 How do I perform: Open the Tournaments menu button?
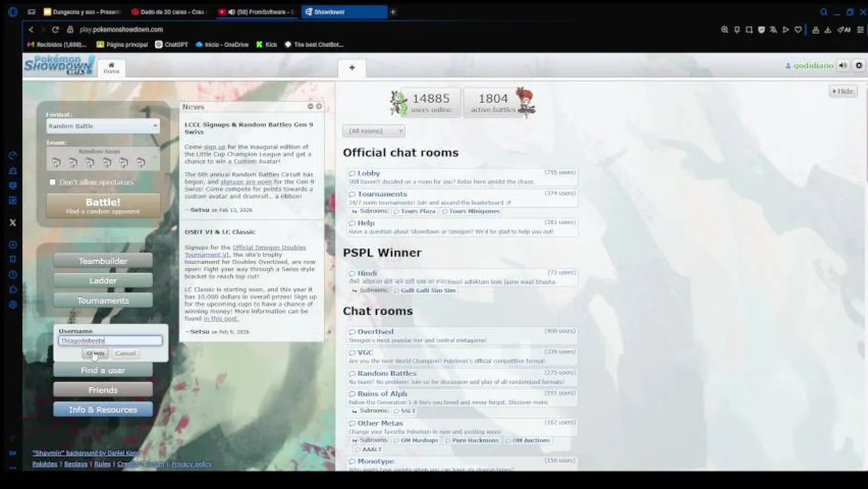103,300
